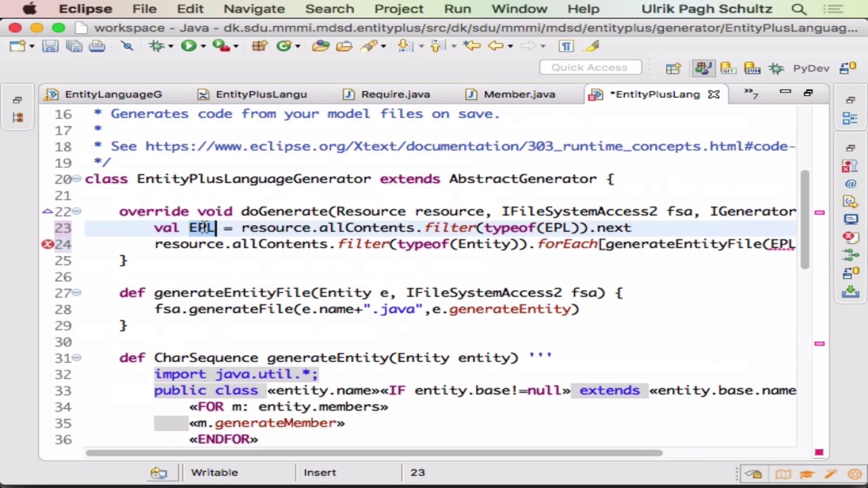
Task: Click the Run Last Tool icon
Action: [x=220, y=46]
